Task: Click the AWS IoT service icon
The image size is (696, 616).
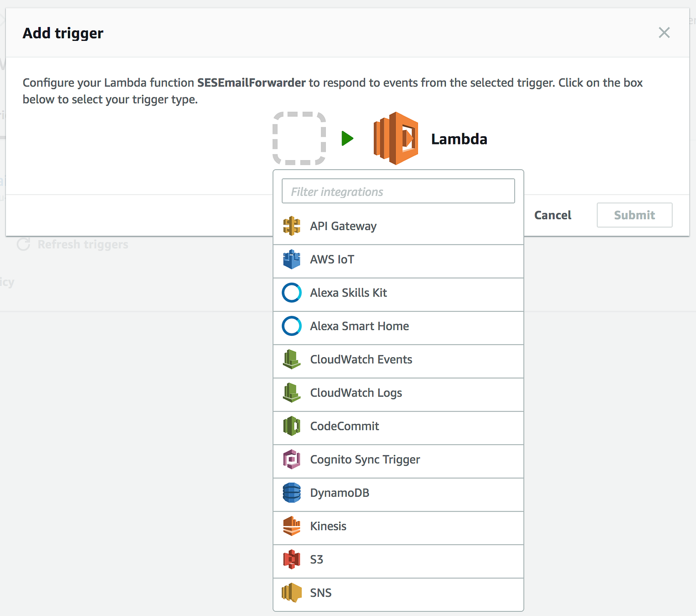Action: tap(291, 259)
